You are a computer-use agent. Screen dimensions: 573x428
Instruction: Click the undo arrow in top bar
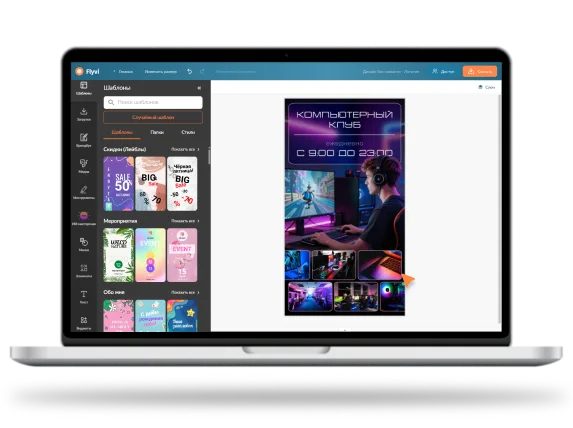[x=189, y=72]
